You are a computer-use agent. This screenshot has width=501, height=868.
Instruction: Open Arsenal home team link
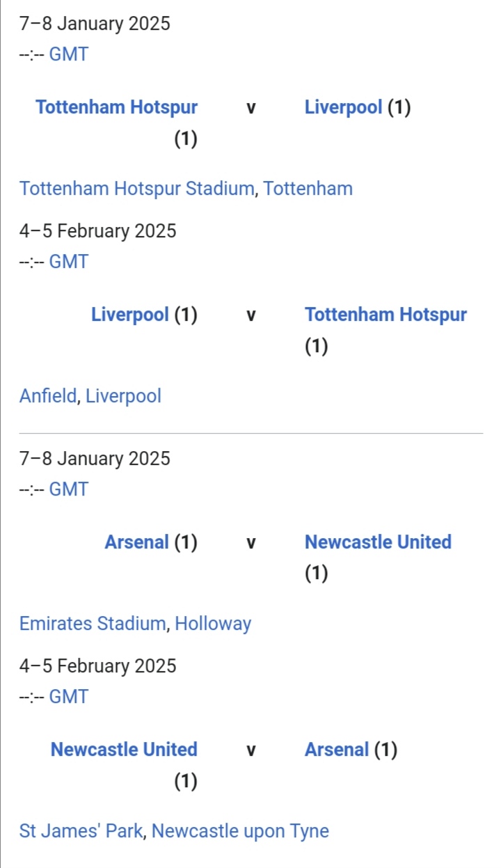coord(137,542)
